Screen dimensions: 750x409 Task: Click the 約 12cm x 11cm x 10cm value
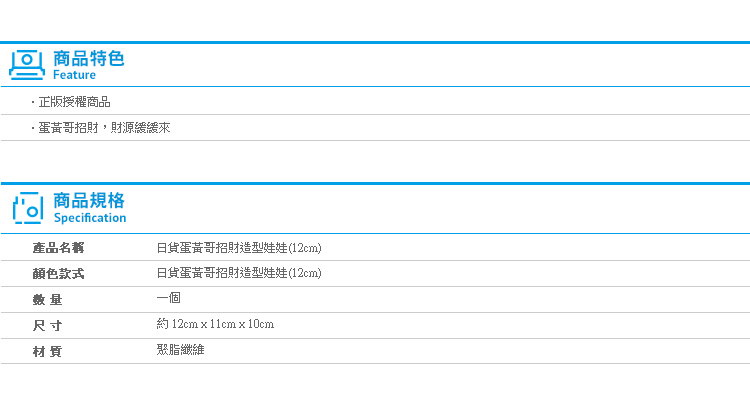215,324
